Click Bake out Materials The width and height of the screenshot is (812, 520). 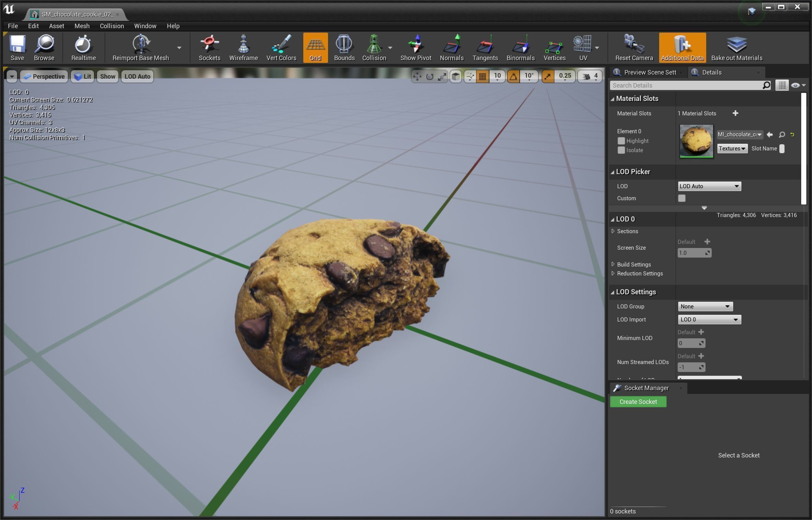736,47
